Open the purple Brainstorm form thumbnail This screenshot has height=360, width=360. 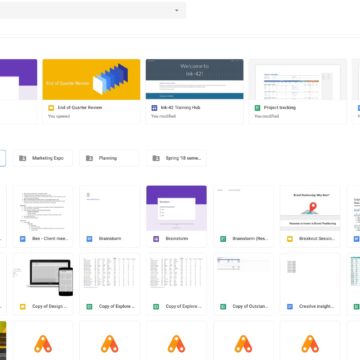click(x=176, y=208)
